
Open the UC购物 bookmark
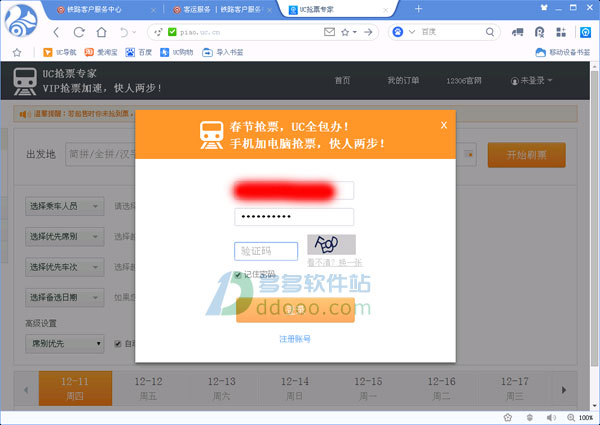click(x=176, y=52)
